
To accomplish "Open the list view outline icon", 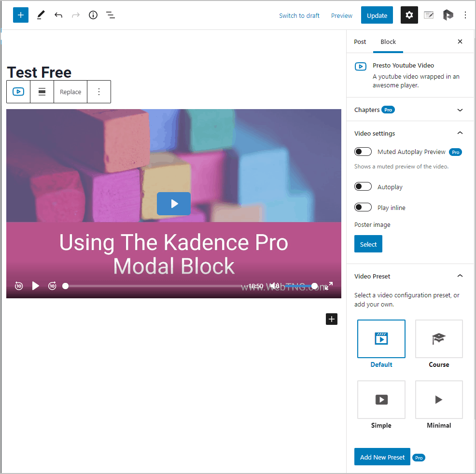I will coord(111,15).
